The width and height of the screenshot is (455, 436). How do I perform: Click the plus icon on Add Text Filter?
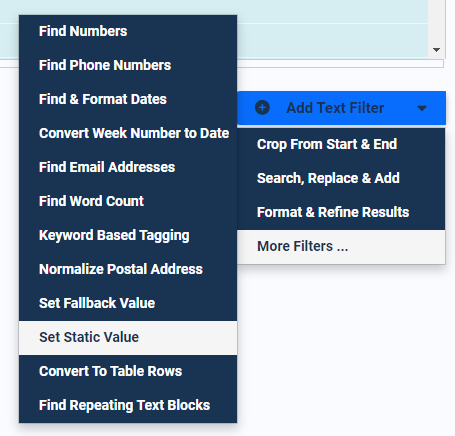pyautogui.click(x=262, y=108)
